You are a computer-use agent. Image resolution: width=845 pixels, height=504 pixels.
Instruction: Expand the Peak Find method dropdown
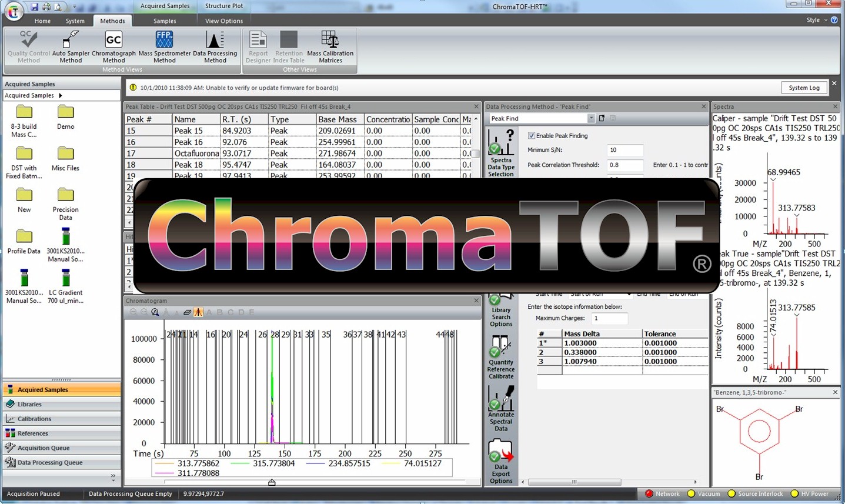(x=590, y=119)
